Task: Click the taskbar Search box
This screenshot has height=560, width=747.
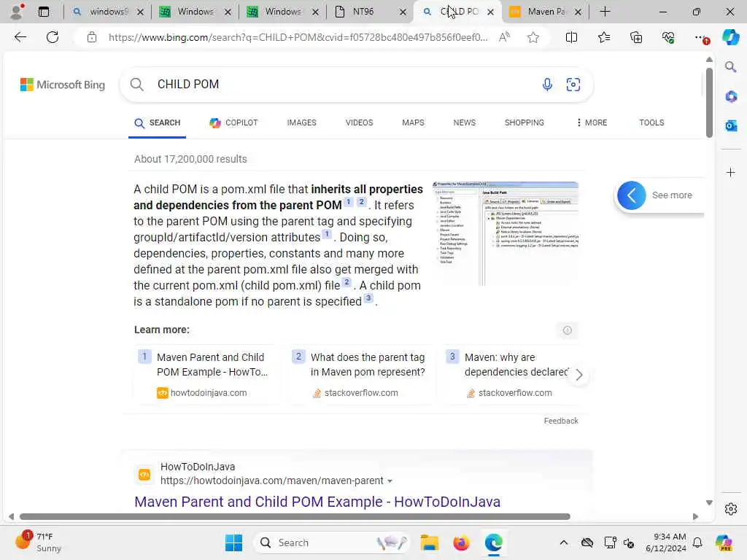Action: click(333, 542)
